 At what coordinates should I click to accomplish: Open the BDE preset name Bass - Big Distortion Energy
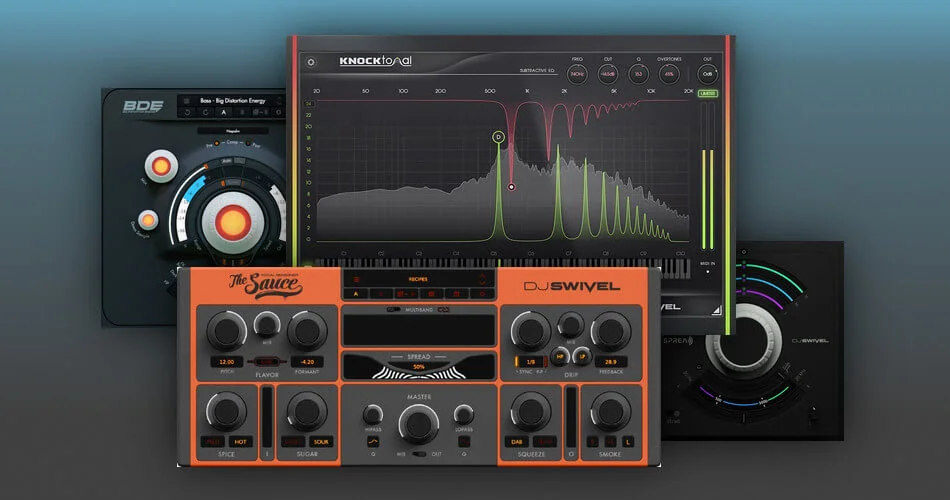pyautogui.click(x=233, y=101)
